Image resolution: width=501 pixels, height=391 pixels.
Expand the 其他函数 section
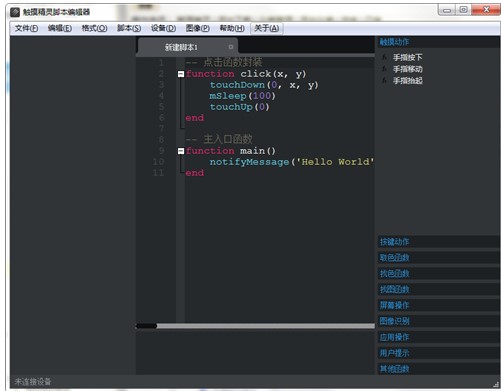pos(438,369)
